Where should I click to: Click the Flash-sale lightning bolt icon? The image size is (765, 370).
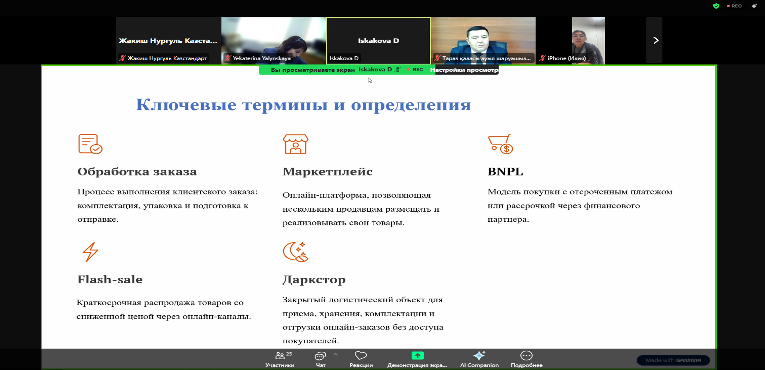click(90, 252)
